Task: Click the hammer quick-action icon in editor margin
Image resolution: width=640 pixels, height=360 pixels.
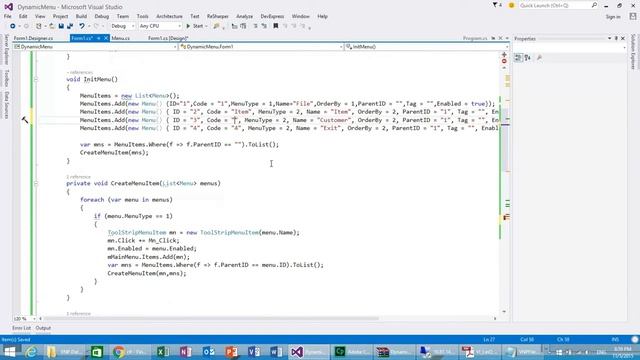Action: coord(25,120)
